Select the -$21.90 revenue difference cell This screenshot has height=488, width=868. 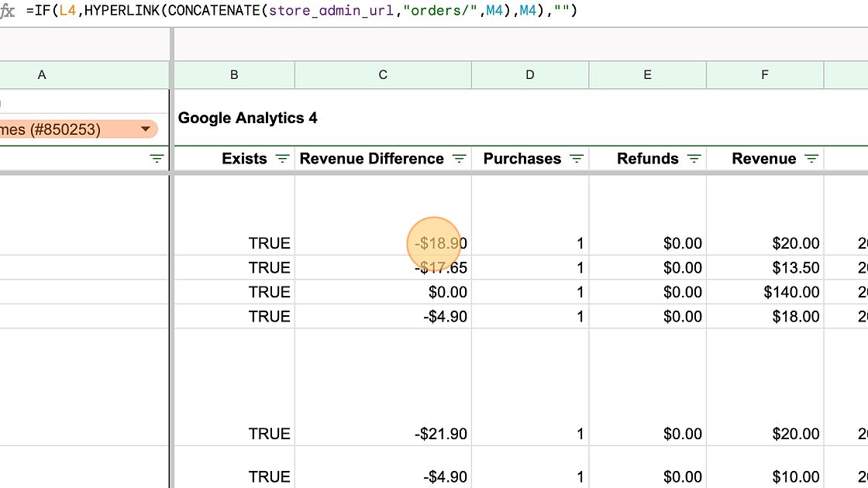(x=383, y=434)
